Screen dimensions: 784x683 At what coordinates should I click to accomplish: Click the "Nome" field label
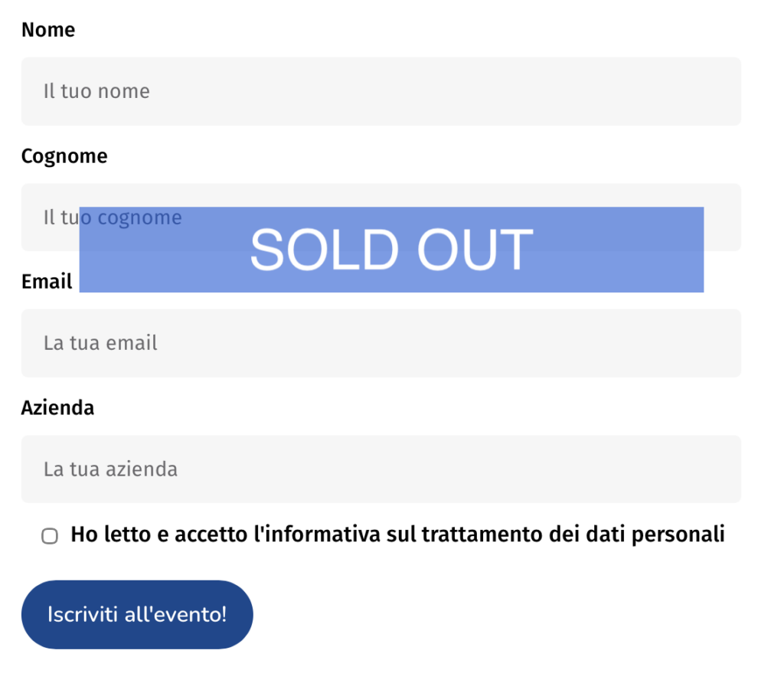click(x=48, y=30)
